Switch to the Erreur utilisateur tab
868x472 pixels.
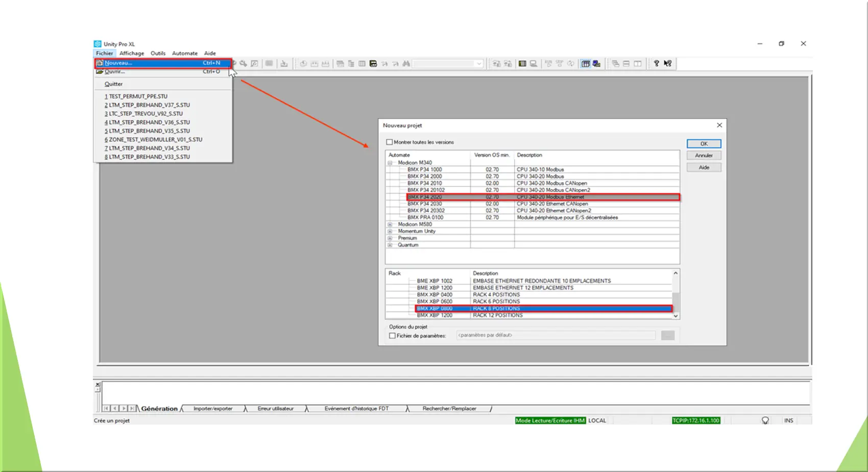pos(276,409)
